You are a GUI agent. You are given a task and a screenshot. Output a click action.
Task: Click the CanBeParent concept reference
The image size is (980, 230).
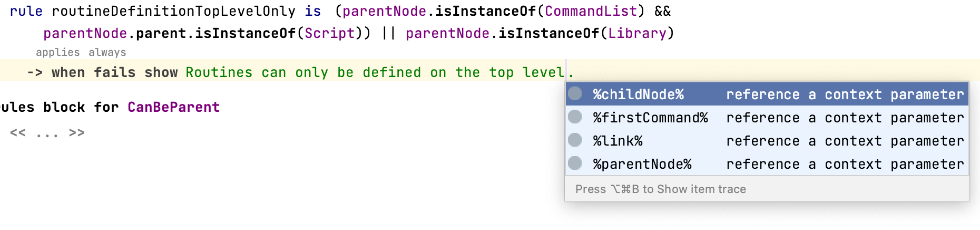tap(173, 107)
